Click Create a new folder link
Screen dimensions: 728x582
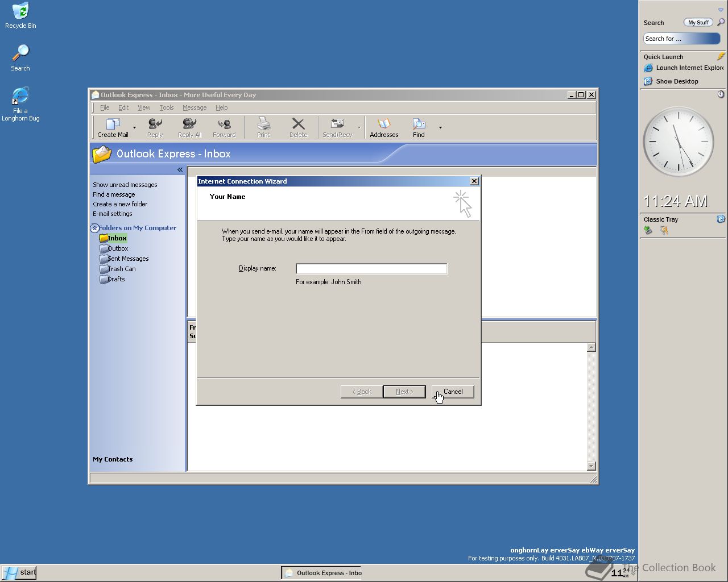click(x=120, y=204)
